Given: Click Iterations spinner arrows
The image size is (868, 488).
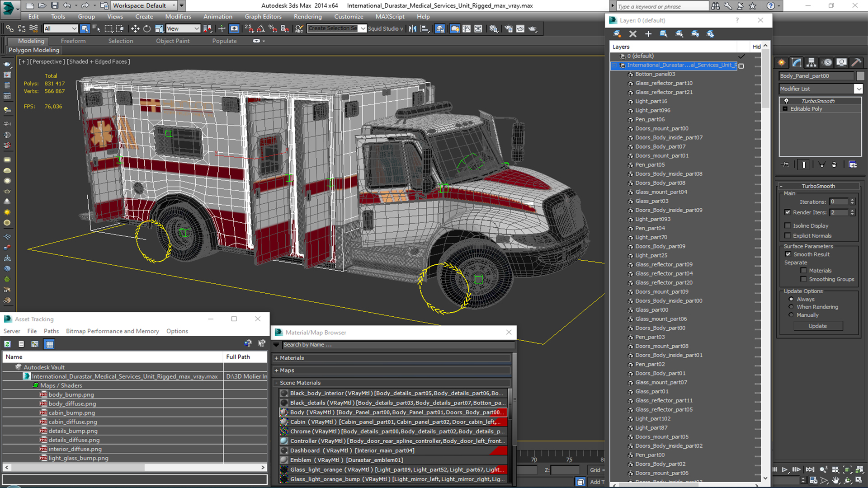Looking at the screenshot, I should [x=852, y=202].
